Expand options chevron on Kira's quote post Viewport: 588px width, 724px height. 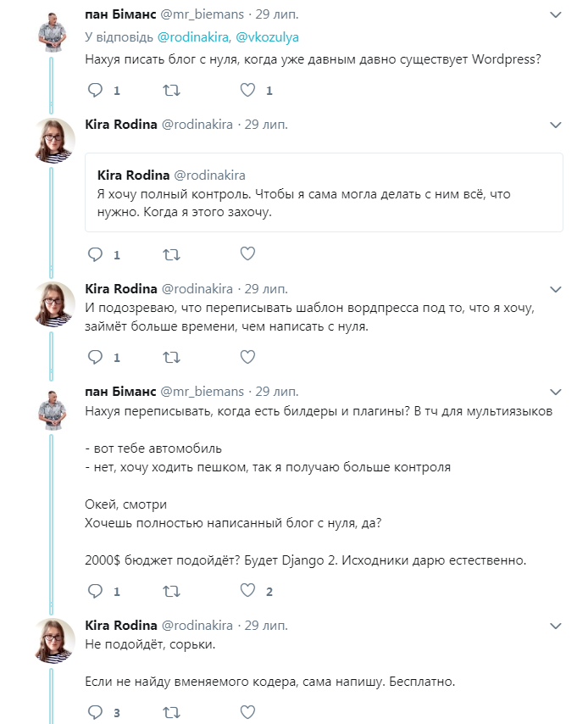(x=556, y=125)
